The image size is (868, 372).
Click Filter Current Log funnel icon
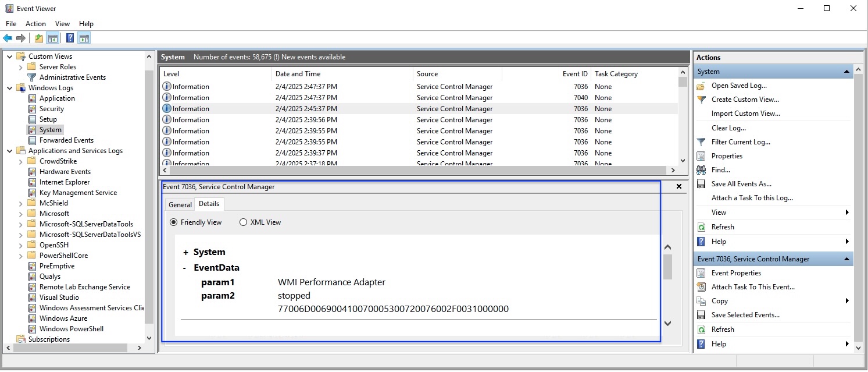click(x=701, y=142)
